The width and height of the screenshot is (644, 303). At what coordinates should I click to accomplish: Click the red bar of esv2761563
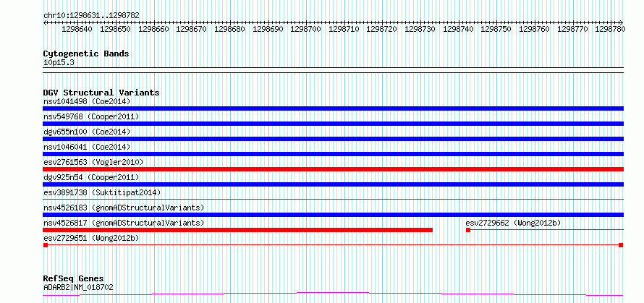point(333,169)
